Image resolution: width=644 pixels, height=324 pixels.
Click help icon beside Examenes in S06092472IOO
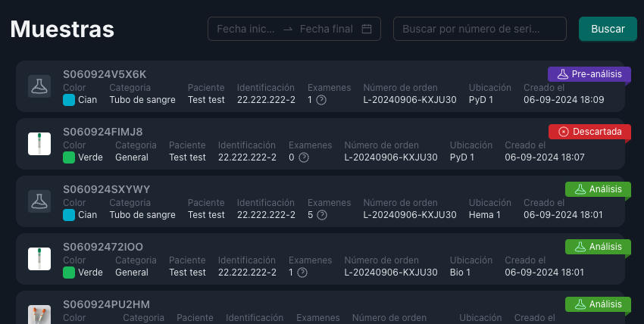(x=302, y=273)
